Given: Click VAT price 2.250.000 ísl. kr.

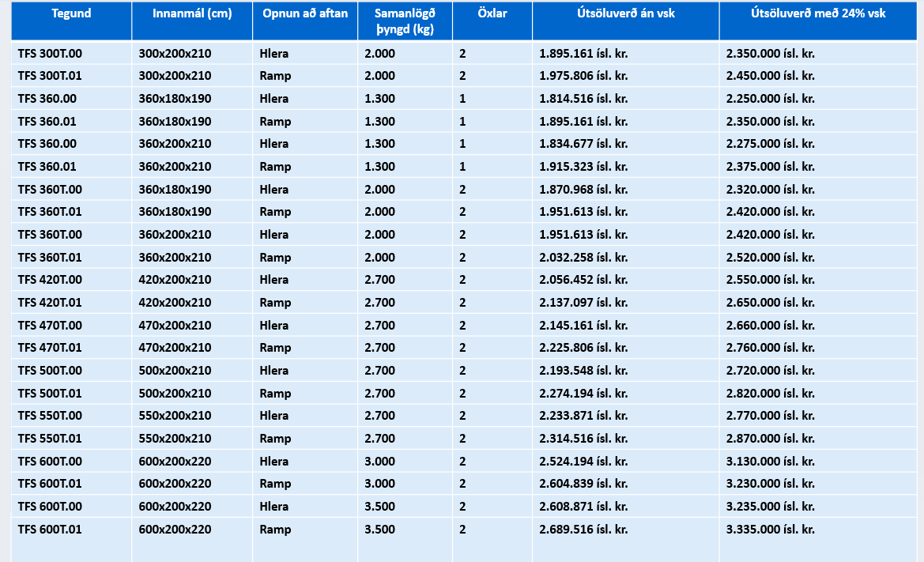Looking at the screenshot, I should click(x=770, y=99).
